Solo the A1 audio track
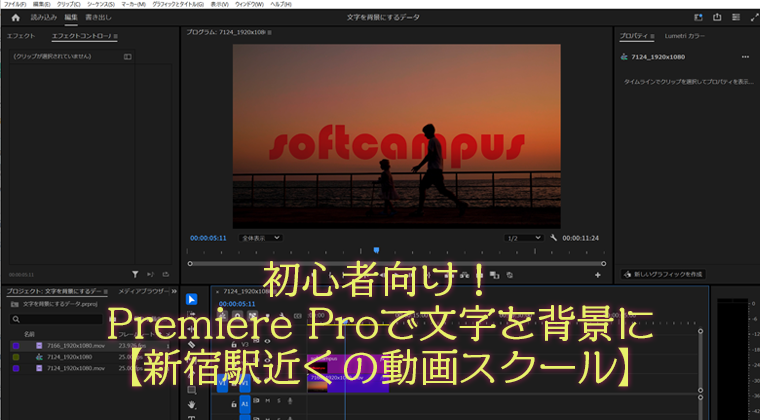760x420 pixels. click(x=279, y=401)
